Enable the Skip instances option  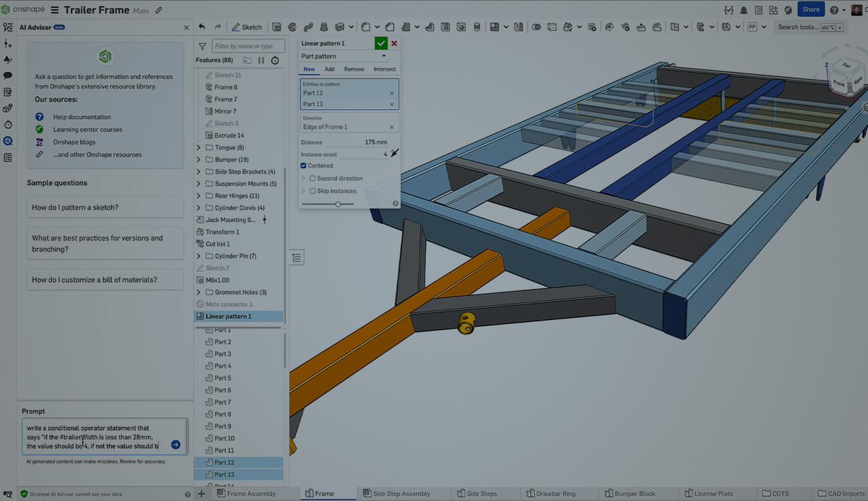click(312, 190)
